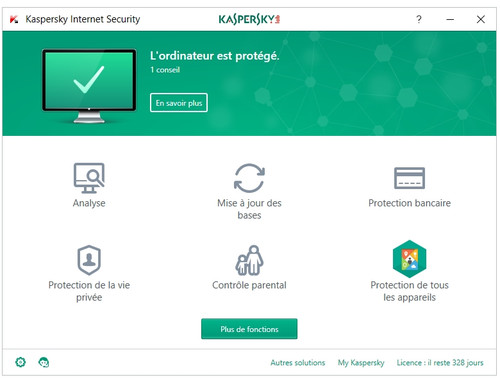The width and height of the screenshot is (500, 382).
Task: Click the protected computer monitor image
Action: (x=89, y=86)
